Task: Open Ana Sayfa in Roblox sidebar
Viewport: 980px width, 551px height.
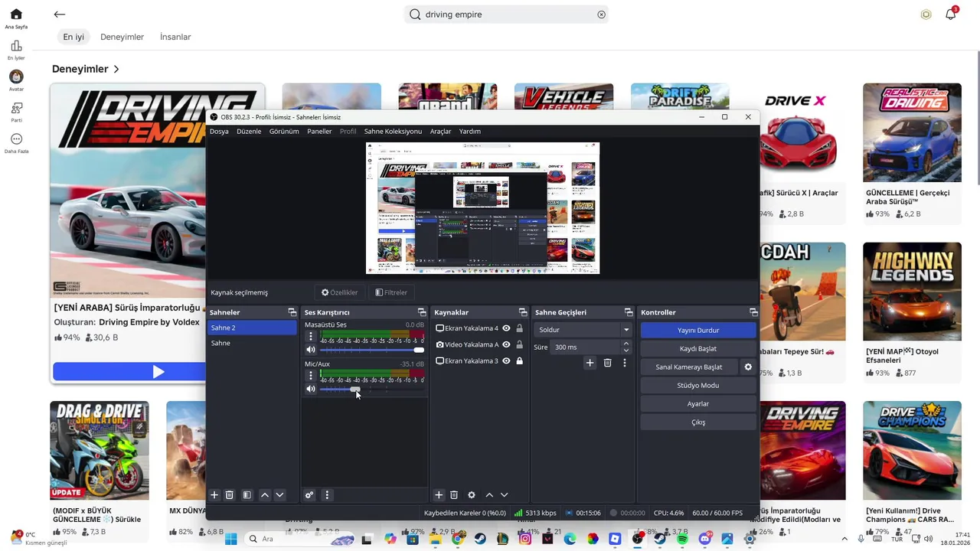Action: [x=16, y=18]
